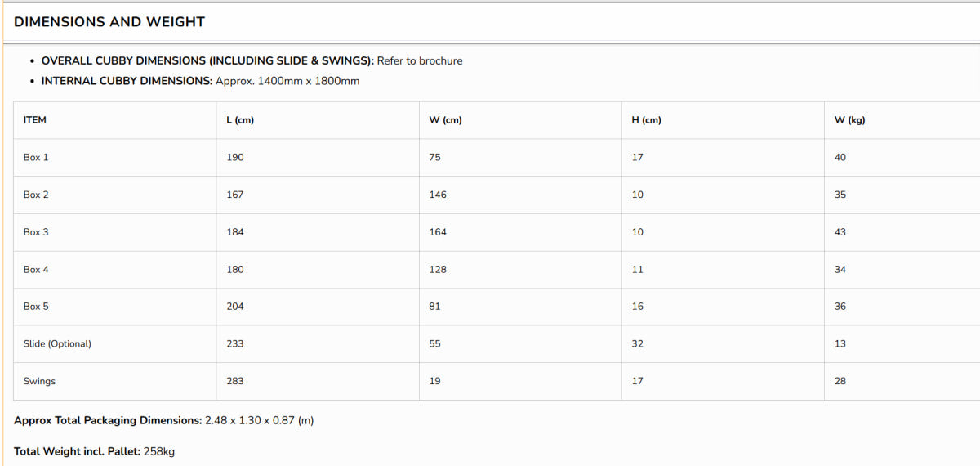Click the Swings length value 283
980x466 pixels.
click(x=235, y=381)
